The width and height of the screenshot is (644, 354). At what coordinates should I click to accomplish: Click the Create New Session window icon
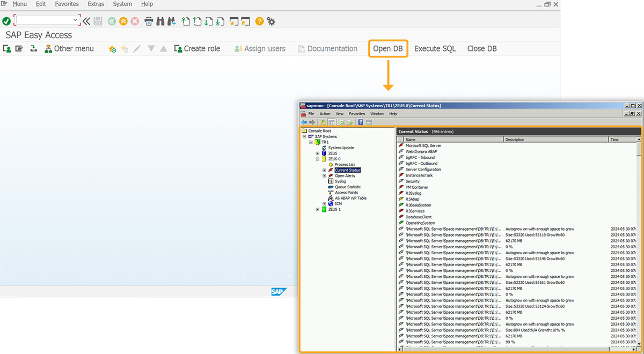(x=234, y=21)
